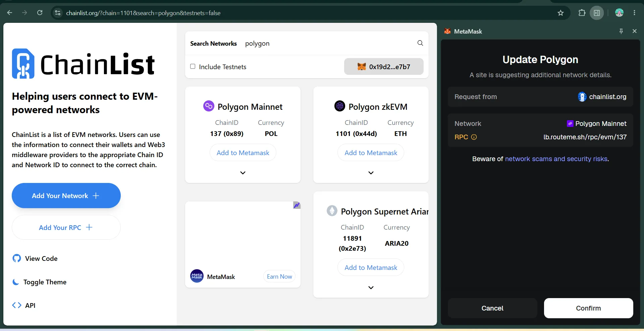644x331 pixels.
Task: Click the POL currency value
Action: tap(271, 134)
